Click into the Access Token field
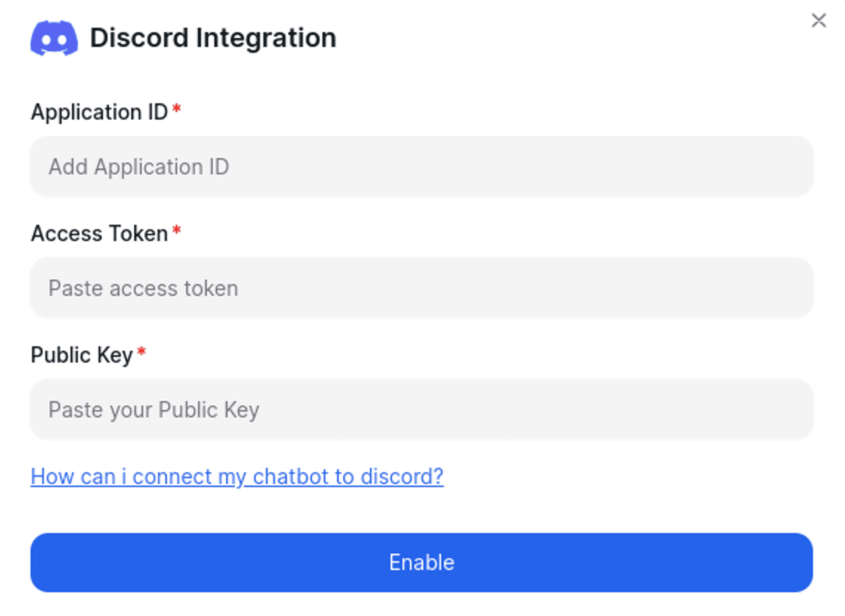 pos(421,288)
